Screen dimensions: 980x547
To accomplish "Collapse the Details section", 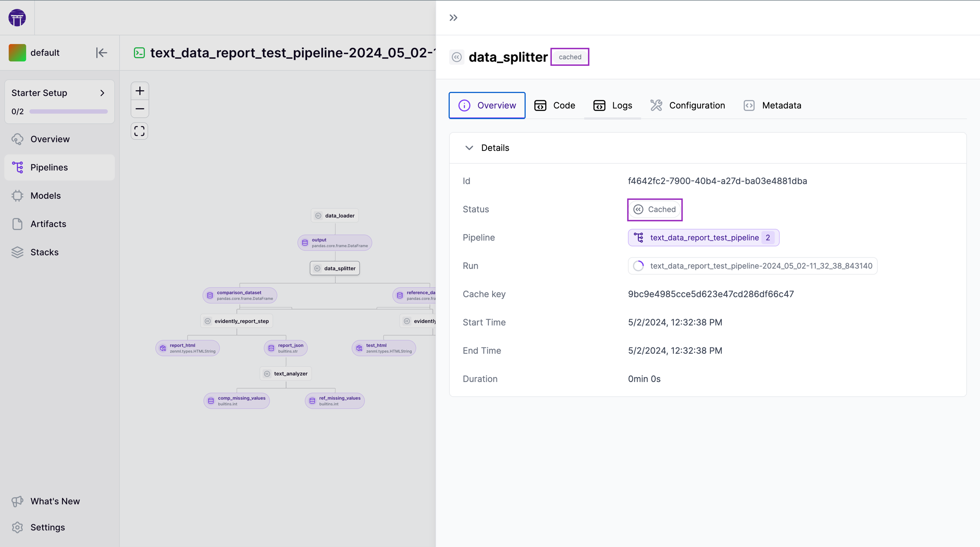I will pyautogui.click(x=470, y=147).
